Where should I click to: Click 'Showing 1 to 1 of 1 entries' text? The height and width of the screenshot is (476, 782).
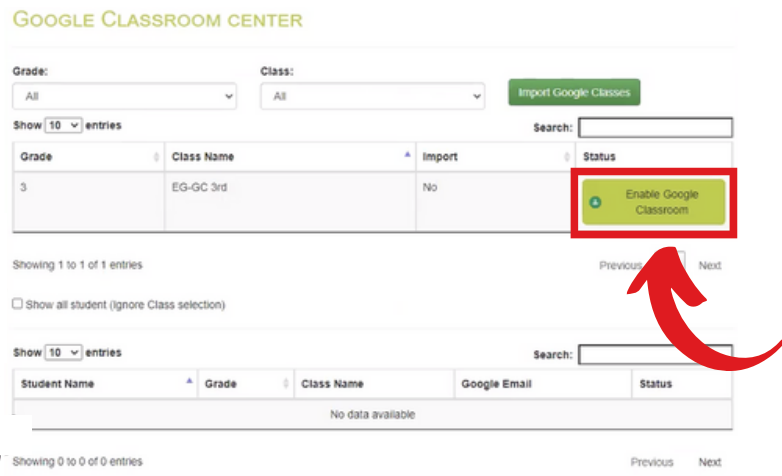pyautogui.click(x=77, y=264)
